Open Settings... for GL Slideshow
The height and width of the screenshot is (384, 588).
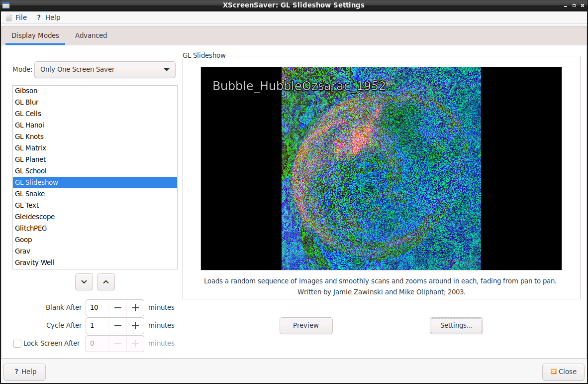456,326
